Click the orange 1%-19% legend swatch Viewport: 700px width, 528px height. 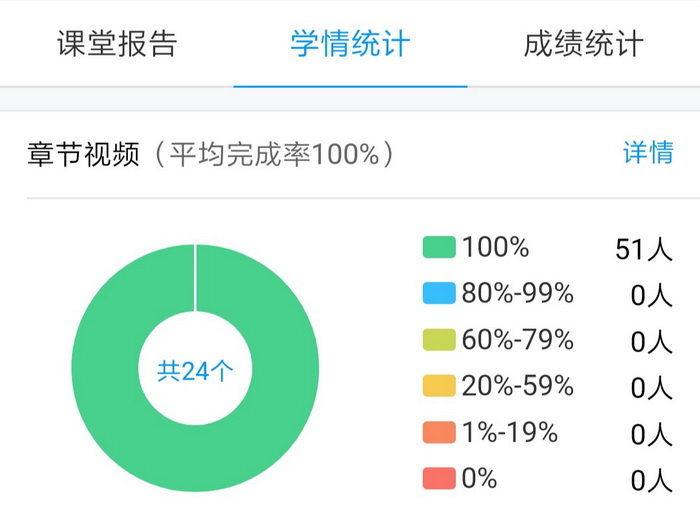tap(439, 432)
